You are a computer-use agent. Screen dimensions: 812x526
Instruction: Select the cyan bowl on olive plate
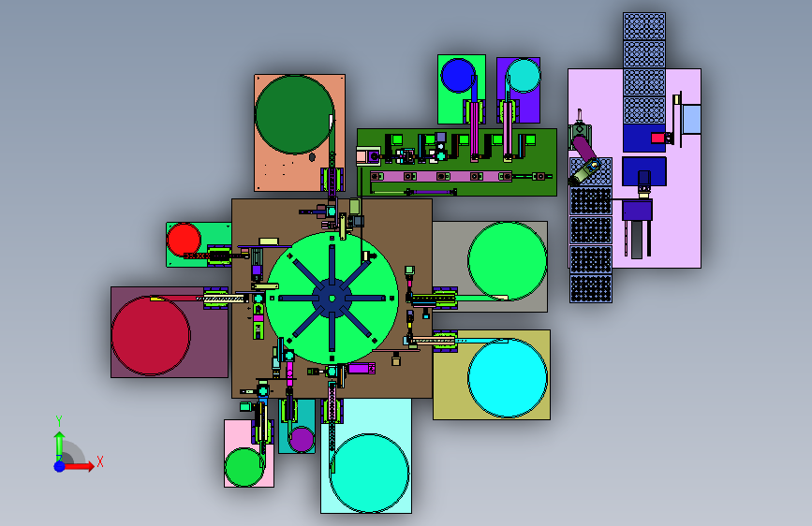pyautogui.click(x=508, y=378)
